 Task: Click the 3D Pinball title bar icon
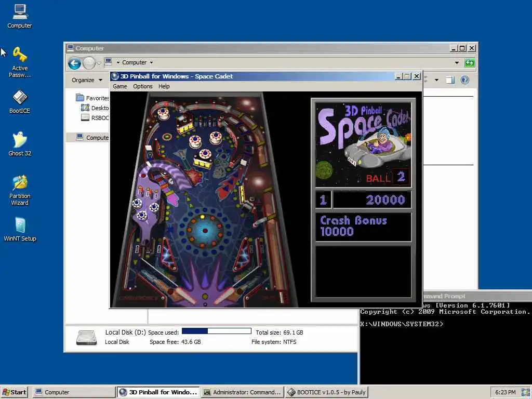pos(115,76)
